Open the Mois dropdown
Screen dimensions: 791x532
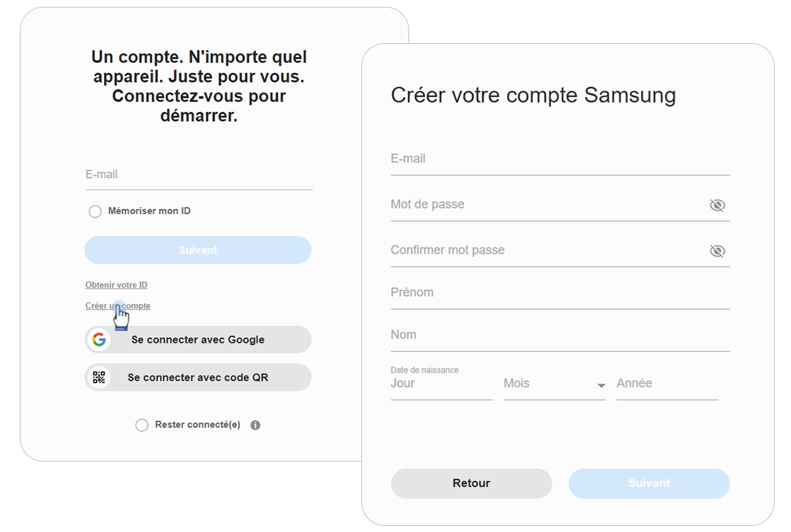click(601, 385)
